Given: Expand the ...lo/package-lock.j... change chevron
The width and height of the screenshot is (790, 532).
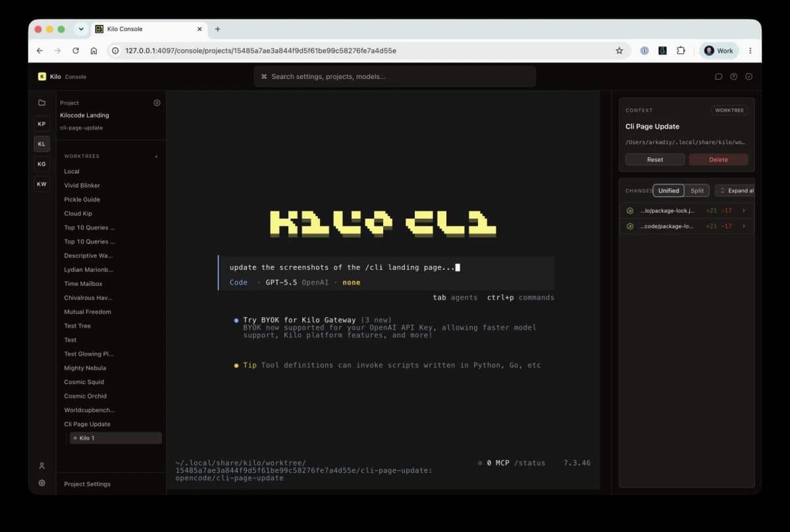Looking at the screenshot, I should click(x=744, y=211).
